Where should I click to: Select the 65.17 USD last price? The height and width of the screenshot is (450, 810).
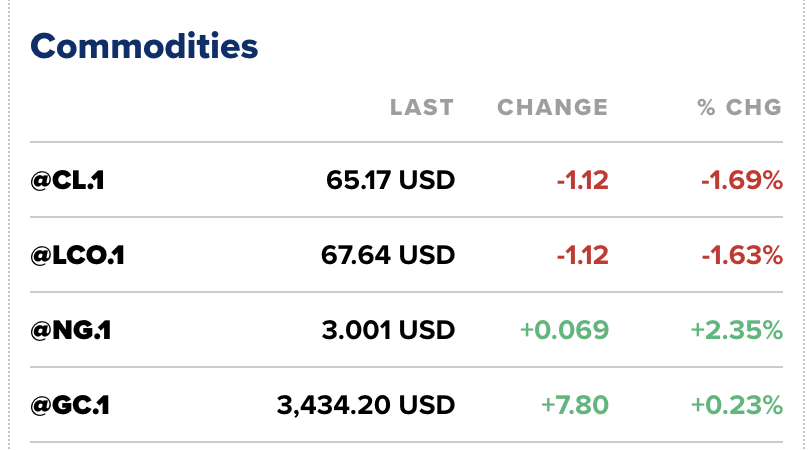[390, 181]
